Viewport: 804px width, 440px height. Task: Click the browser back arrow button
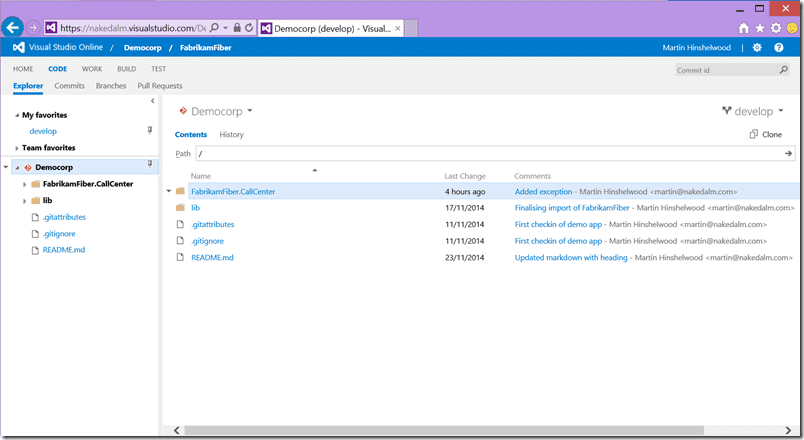[x=12, y=27]
